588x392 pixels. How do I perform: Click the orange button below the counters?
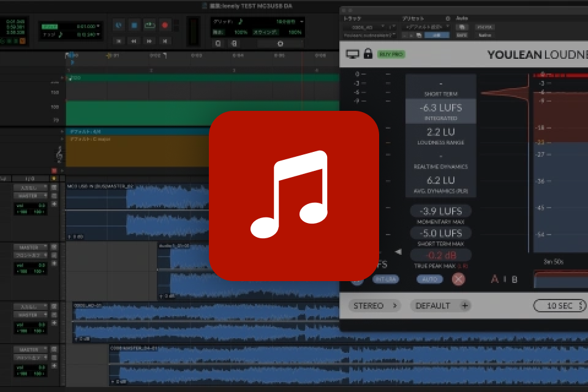pyautogui.click(x=22, y=41)
